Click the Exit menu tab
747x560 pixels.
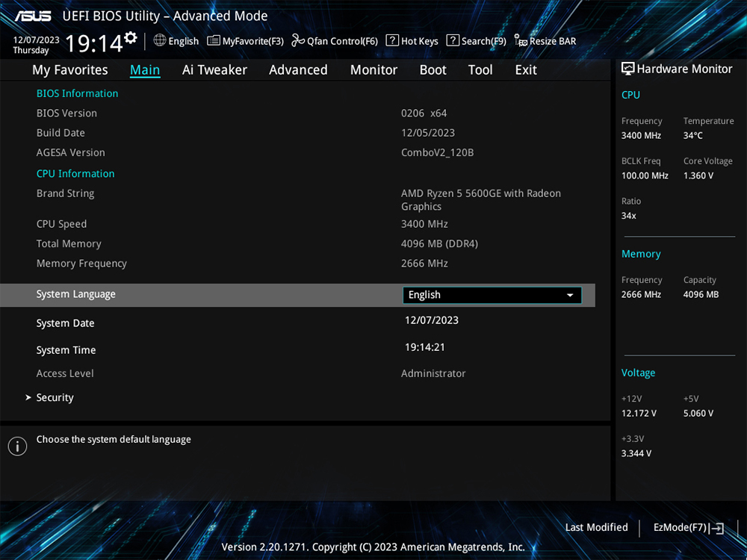pyautogui.click(x=526, y=69)
